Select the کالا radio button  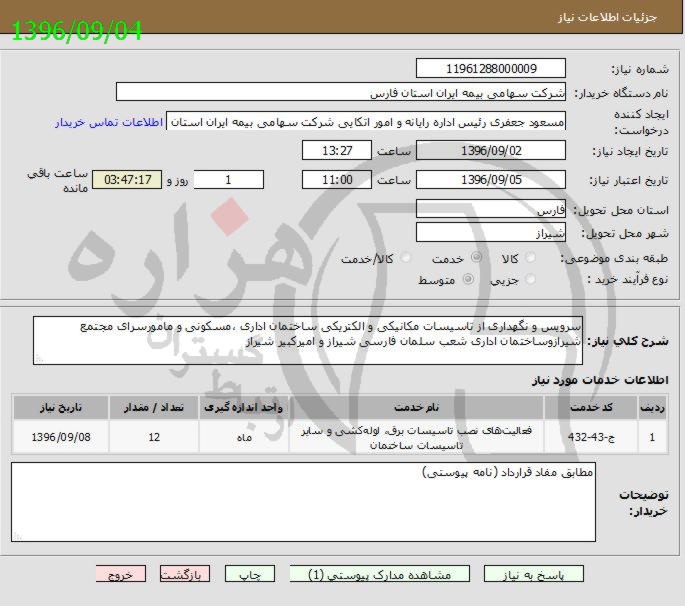pos(530,257)
